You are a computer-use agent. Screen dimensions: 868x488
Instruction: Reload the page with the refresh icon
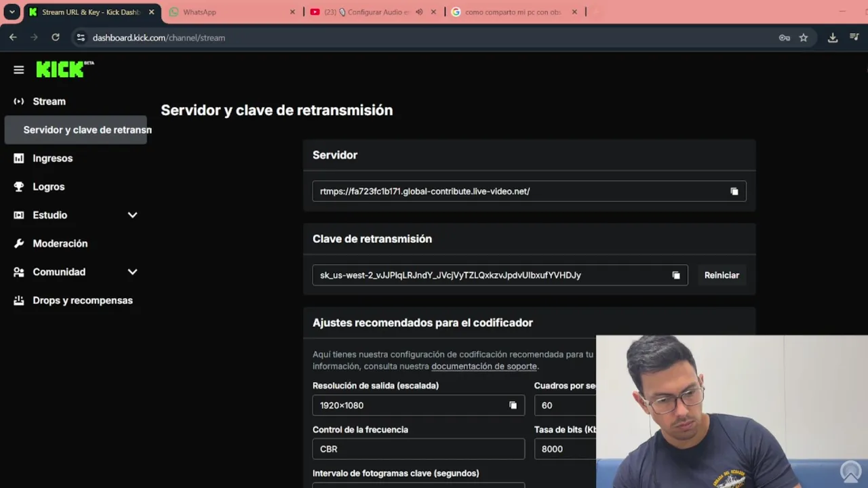coord(56,37)
